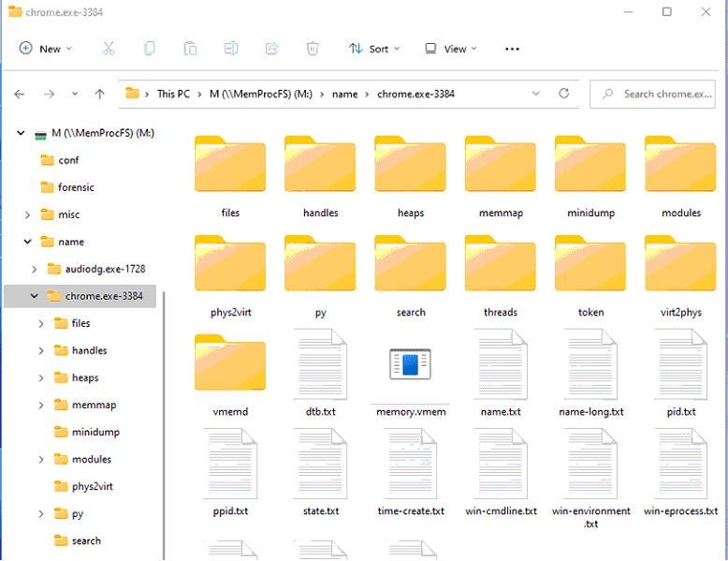Click the Paste clipboard icon
728x561 pixels.
click(x=190, y=49)
